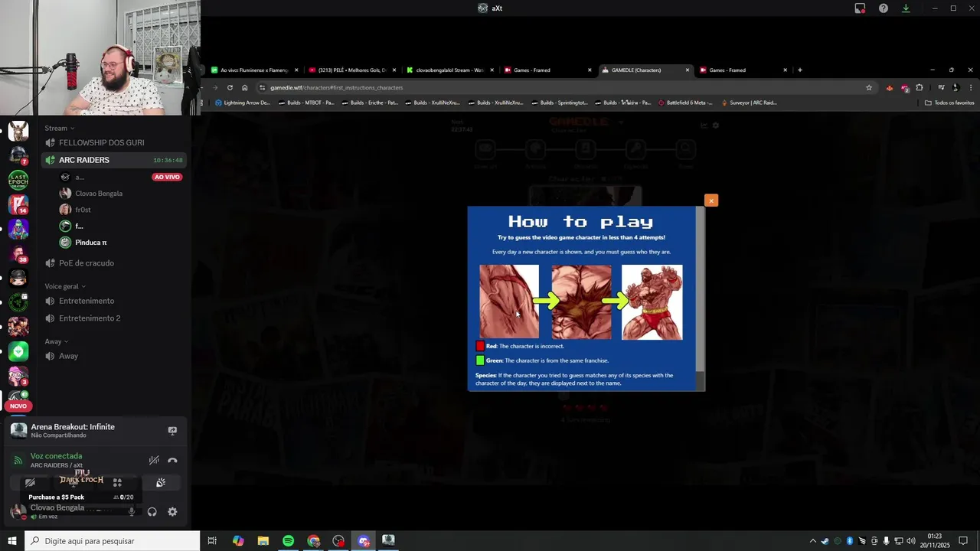Mute the Discord microphone

tap(132, 512)
